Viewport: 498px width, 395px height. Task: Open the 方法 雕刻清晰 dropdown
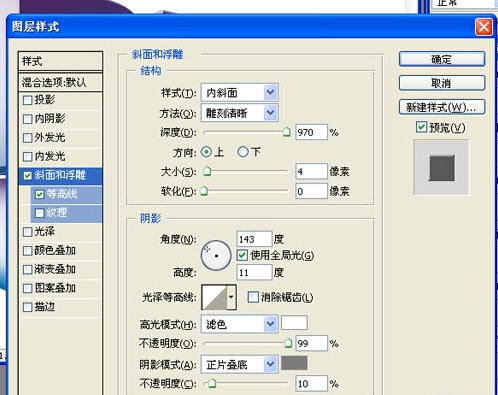240,113
